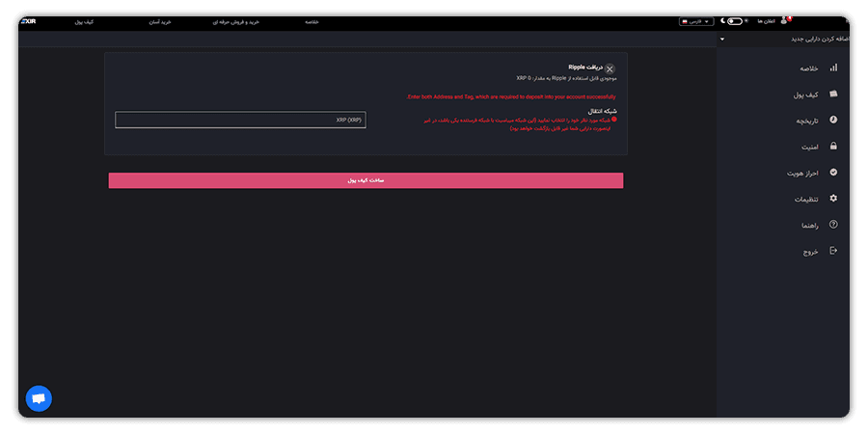The height and width of the screenshot is (434, 868).
Task: Select خلاصه in the sidebar
Action: [809, 68]
